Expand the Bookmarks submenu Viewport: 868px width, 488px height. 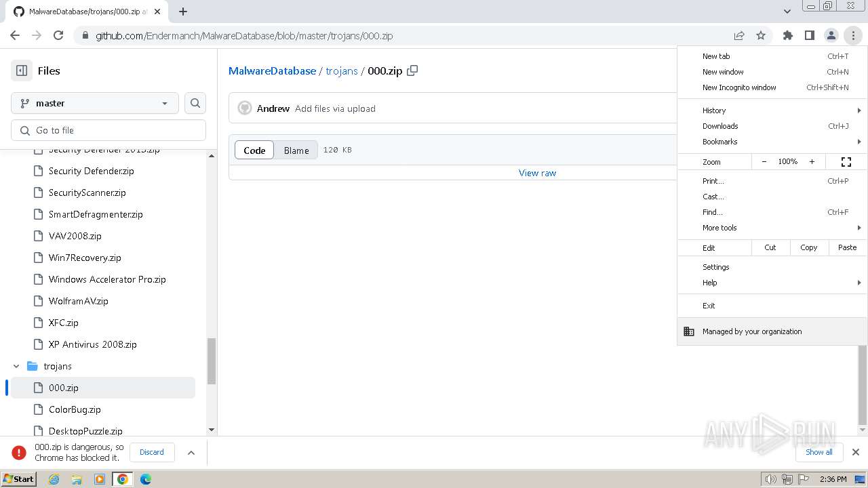[772, 142]
